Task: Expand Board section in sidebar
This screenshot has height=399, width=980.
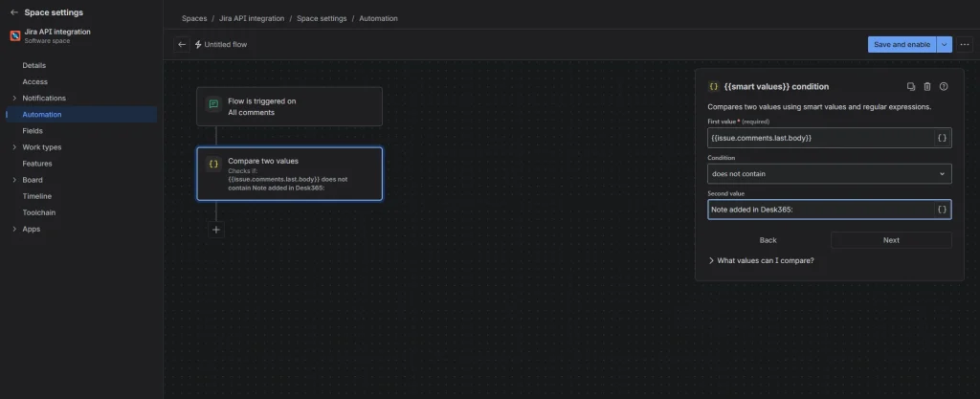Action: [14, 180]
